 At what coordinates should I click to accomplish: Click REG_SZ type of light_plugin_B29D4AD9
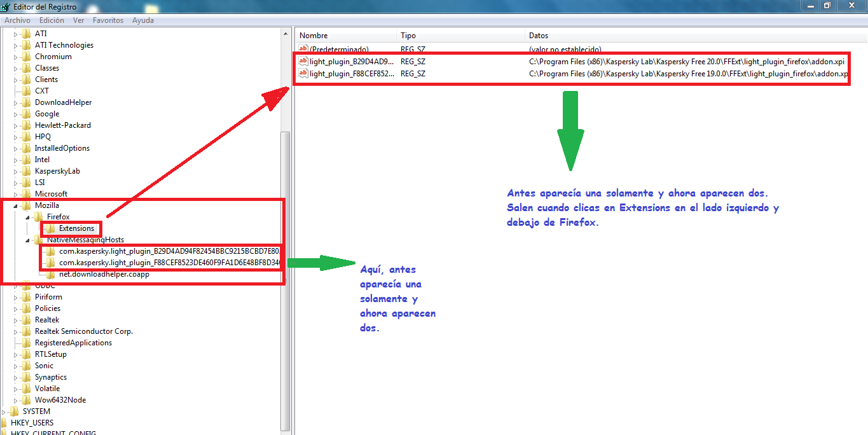[413, 62]
